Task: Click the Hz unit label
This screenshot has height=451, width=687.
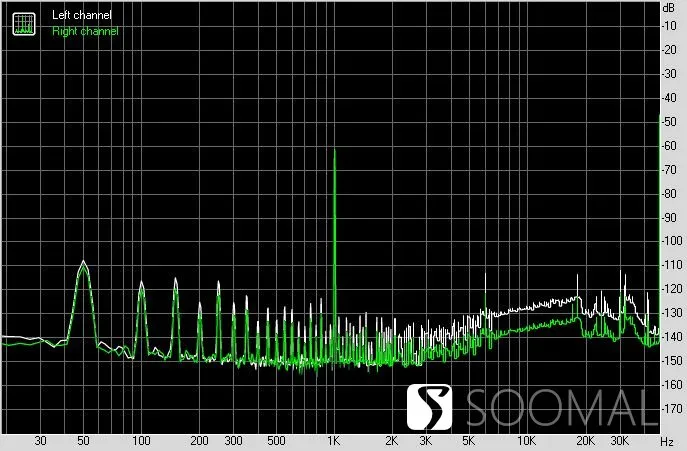Action: pos(667,441)
